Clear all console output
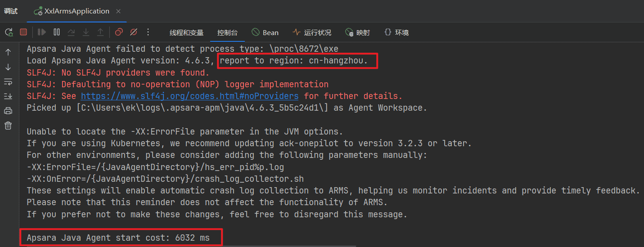This screenshot has width=644, height=247. tap(8, 126)
